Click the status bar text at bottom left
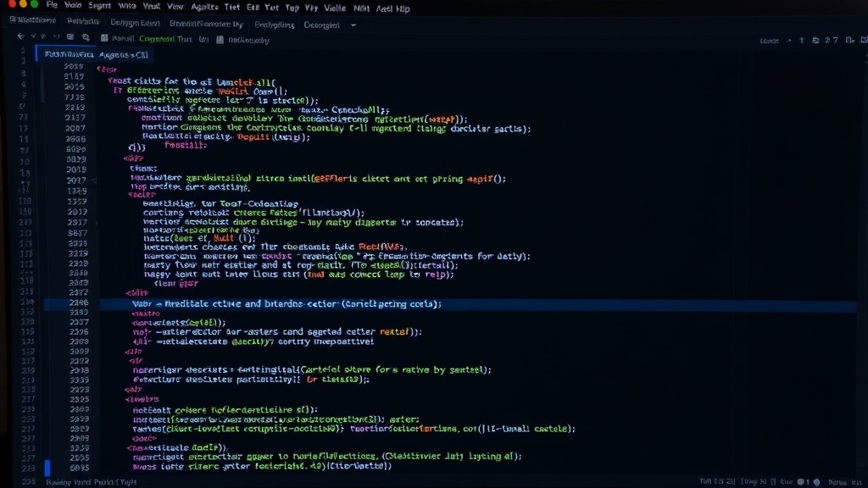Screen dimensions: 868x488 [x=92, y=482]
